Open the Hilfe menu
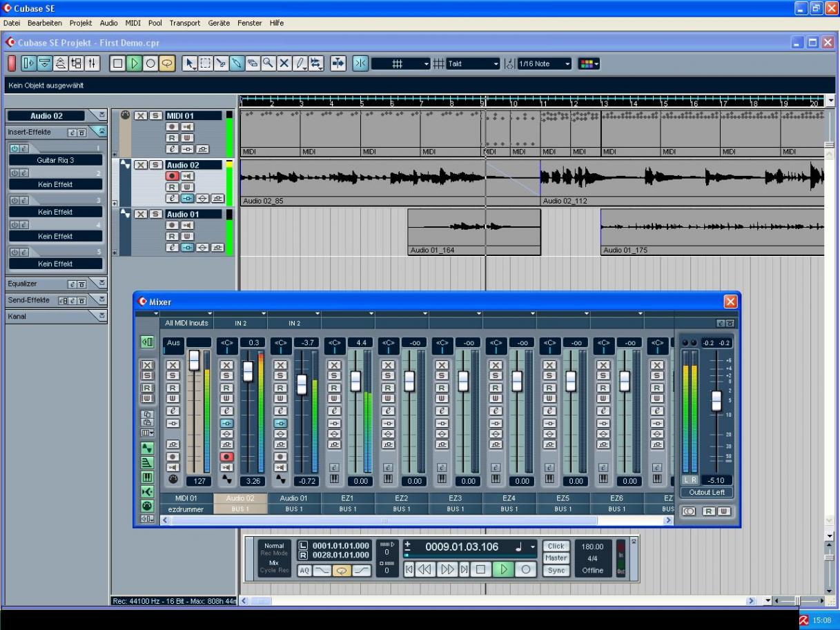The image size is (840, 630). pyautogui.click(x=277, y=23)
